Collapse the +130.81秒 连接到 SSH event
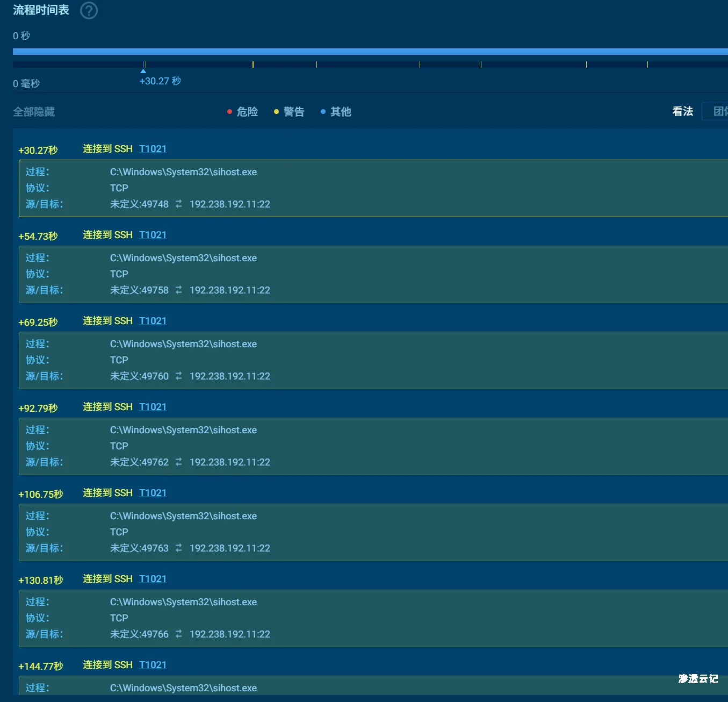This screenshot has width=728, height=702. (x=107, y=579)
